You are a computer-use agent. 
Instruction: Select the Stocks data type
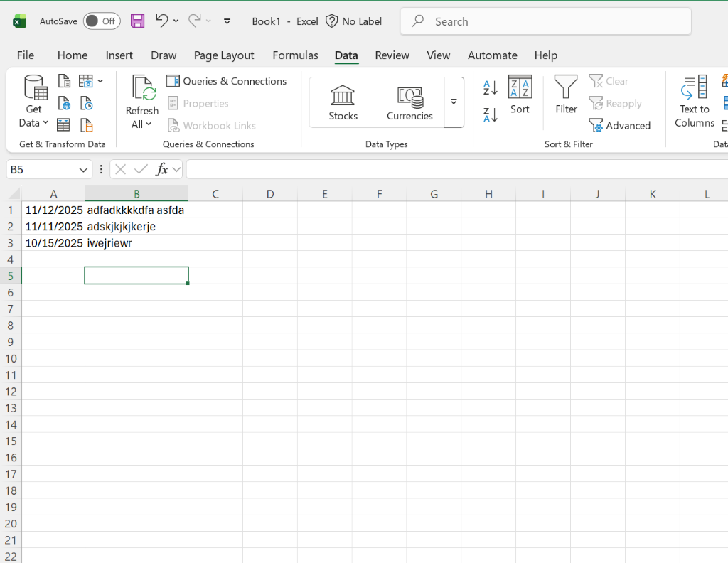[x=343, y=102]
